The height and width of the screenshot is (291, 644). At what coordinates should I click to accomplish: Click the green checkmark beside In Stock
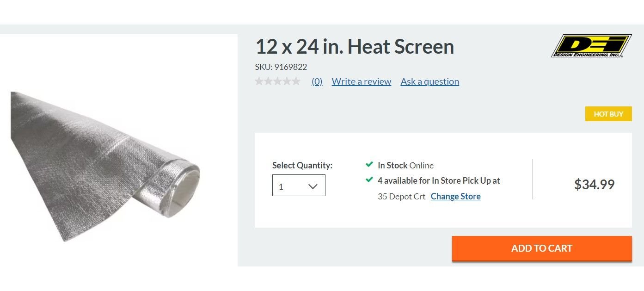[369, 165]
